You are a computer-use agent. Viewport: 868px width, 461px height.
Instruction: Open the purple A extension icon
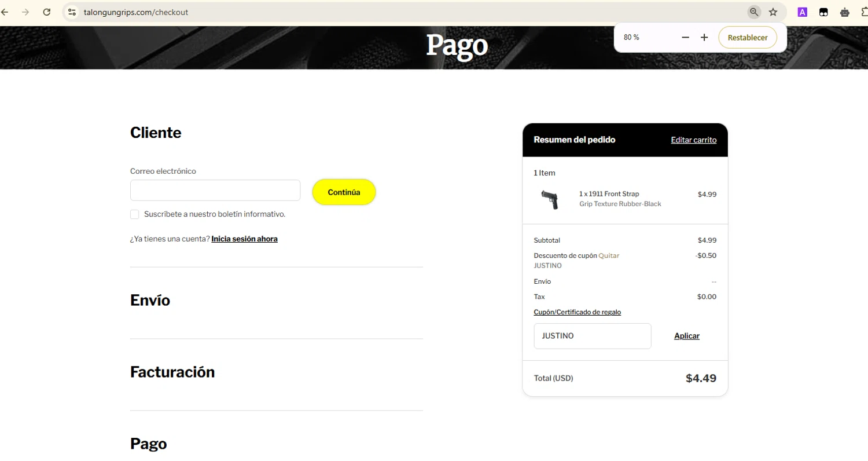803,12
